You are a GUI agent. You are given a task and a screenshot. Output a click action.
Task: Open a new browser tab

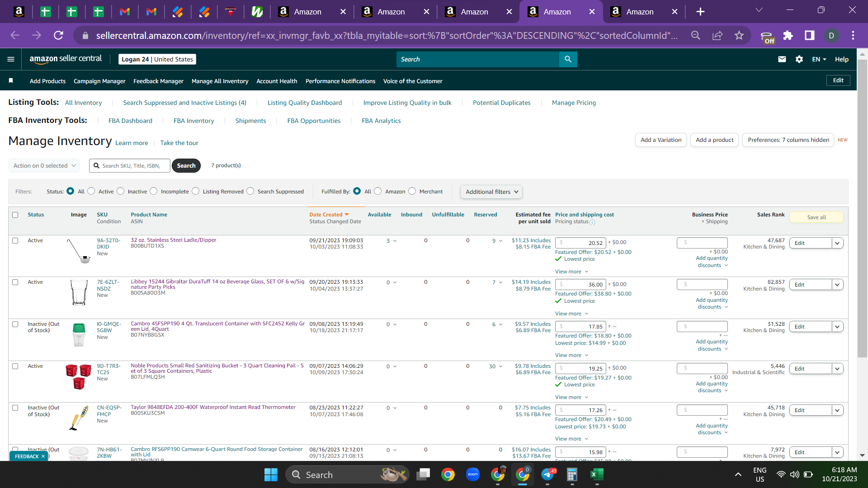(700, 12)
